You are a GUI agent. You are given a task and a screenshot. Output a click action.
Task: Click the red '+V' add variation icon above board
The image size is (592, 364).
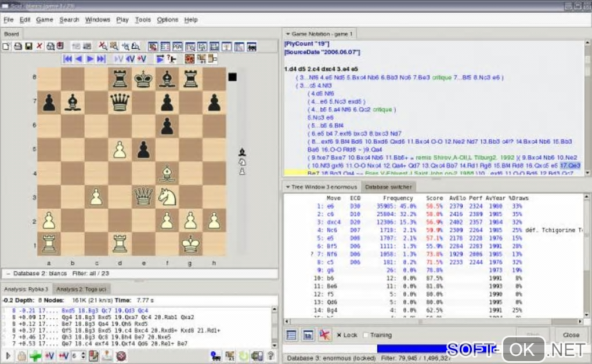click(x=142, y=59)
